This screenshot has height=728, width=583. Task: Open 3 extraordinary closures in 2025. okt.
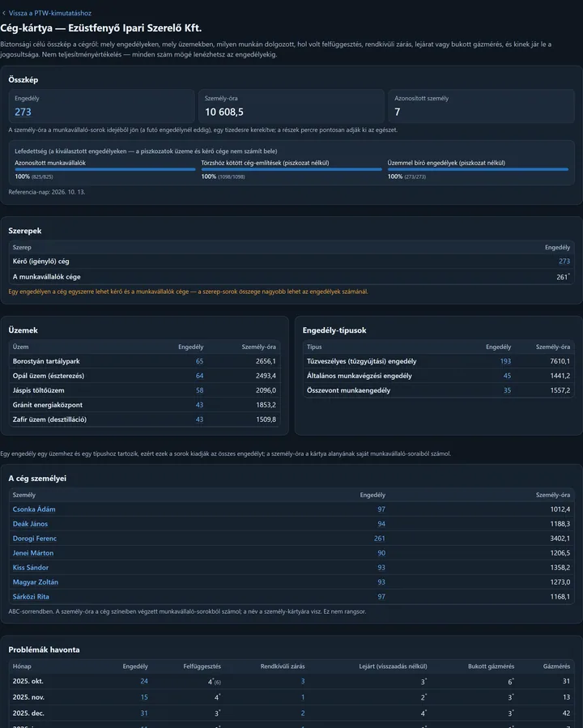(303, 681)
